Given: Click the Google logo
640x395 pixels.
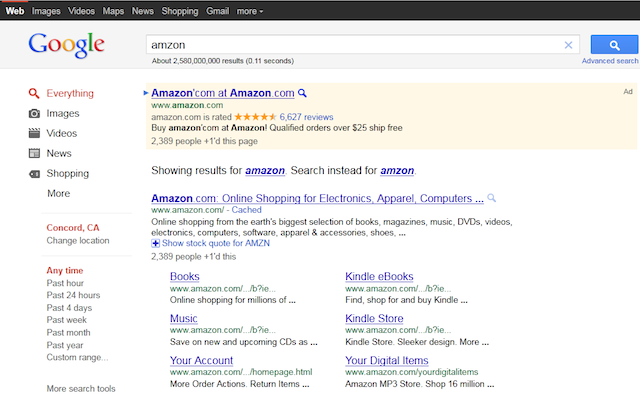Looking at the screenshot, I should (x=67, y=45).
